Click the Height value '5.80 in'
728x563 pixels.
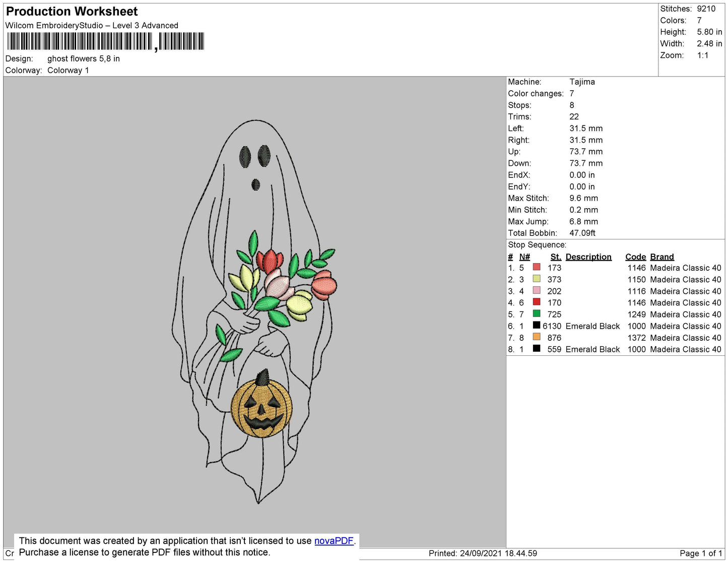[x=709, y=32]
